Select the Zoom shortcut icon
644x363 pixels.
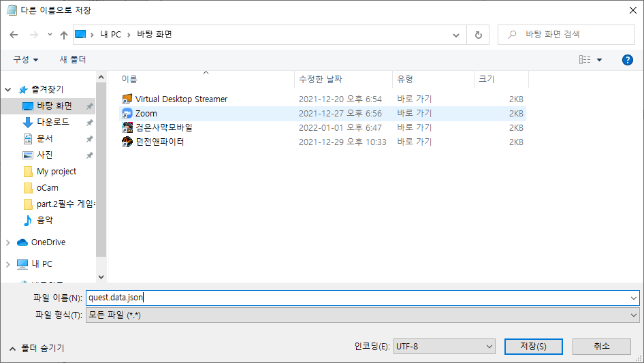127,114
